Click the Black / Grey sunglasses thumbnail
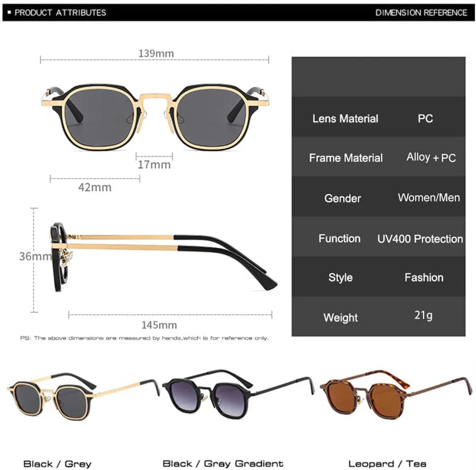The image size is (476, 470). click(83, 397)
